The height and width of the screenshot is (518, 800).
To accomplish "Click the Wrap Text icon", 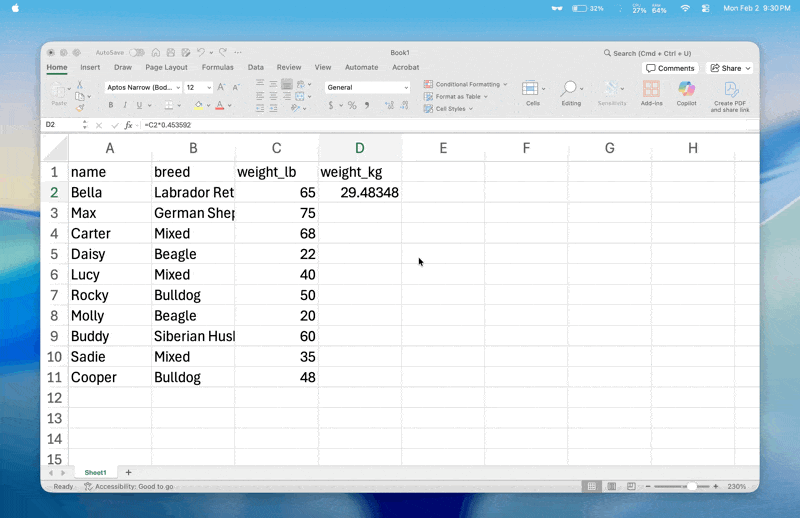I will tap(301, 84).
